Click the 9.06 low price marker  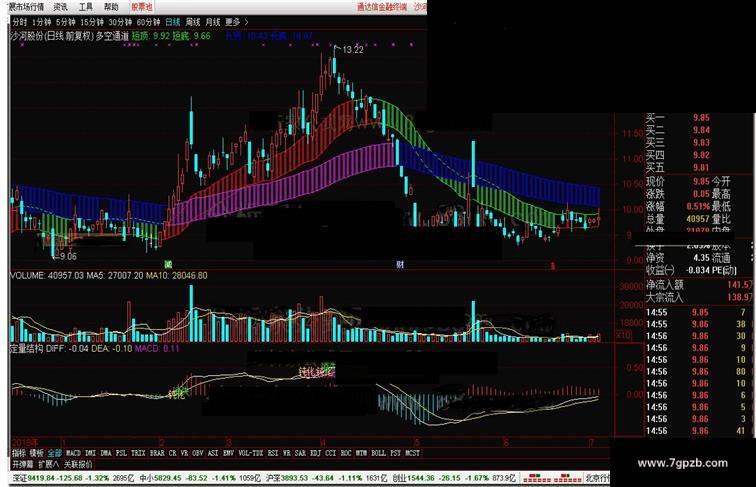coord(68,257)
